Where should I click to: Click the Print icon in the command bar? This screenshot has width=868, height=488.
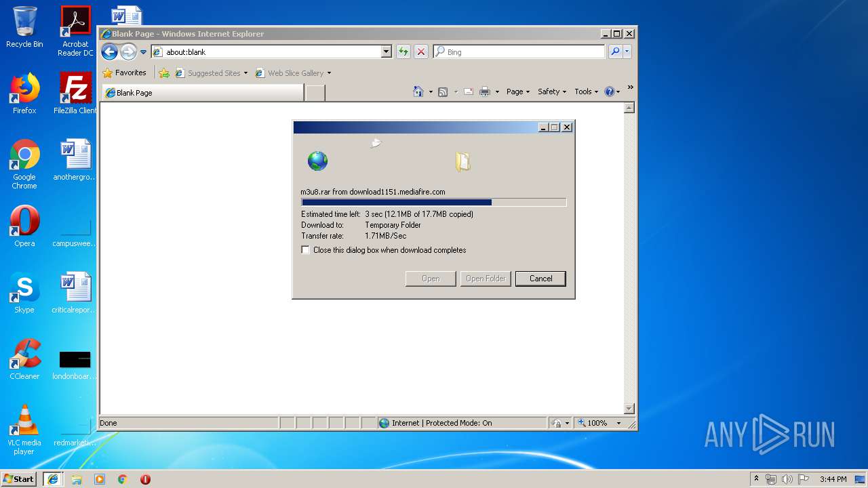coord(485,91)
